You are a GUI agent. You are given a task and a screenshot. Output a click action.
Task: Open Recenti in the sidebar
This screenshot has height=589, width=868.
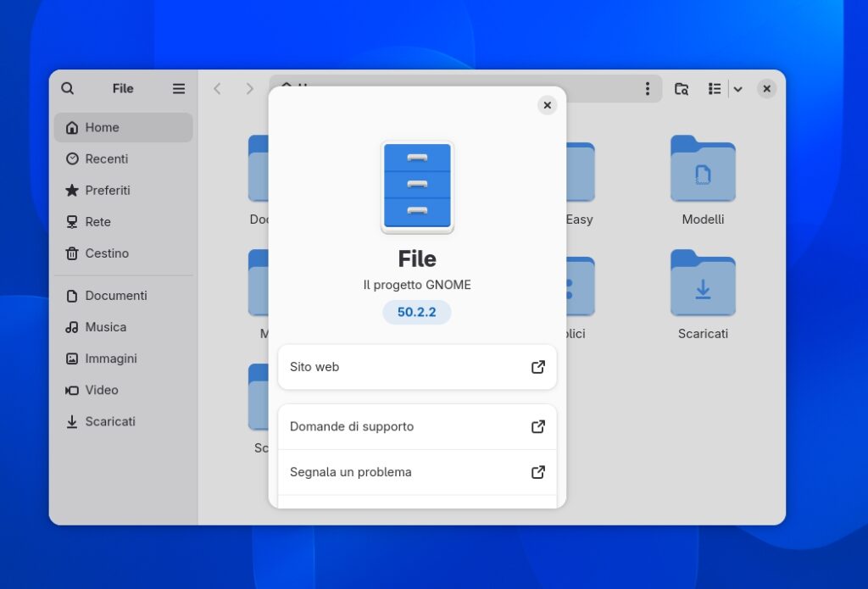pos(124,158)
